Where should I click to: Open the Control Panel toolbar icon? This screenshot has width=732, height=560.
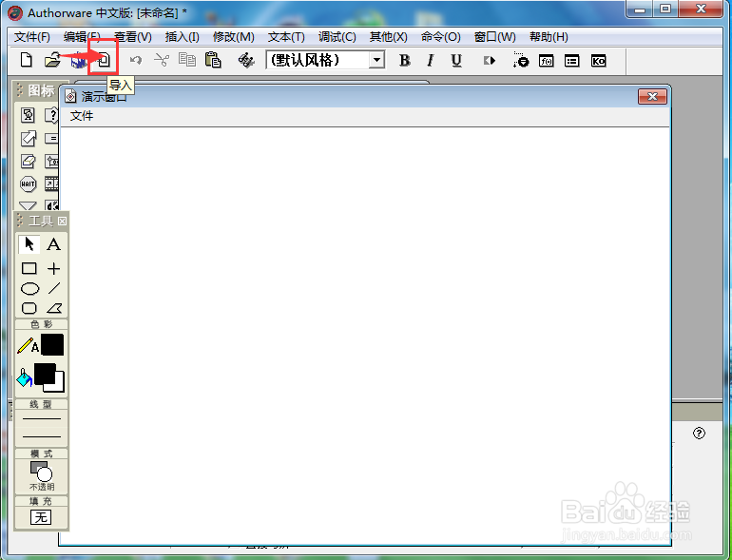click(521, 60)
